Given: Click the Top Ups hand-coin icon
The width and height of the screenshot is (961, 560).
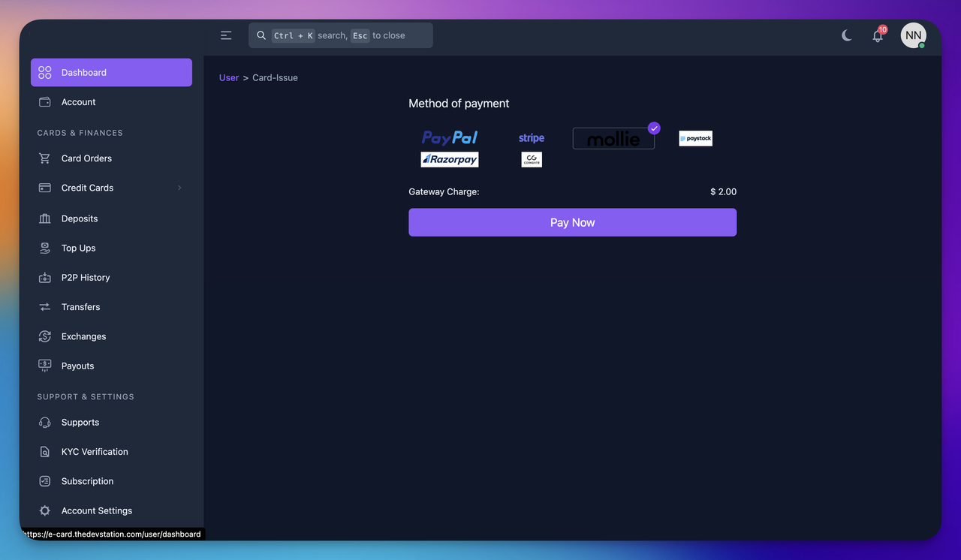Looking at the screenshot, I should tap(45, 248).
